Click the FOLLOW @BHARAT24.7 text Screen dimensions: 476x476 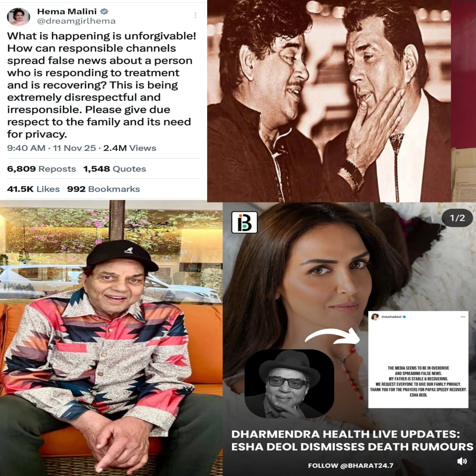(351, 466)
